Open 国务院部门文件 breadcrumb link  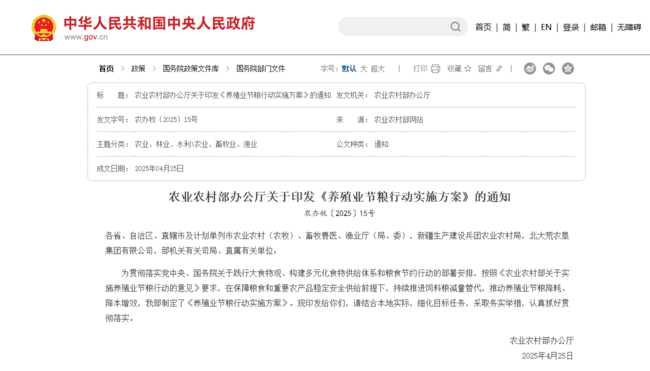tap(261, 69)
